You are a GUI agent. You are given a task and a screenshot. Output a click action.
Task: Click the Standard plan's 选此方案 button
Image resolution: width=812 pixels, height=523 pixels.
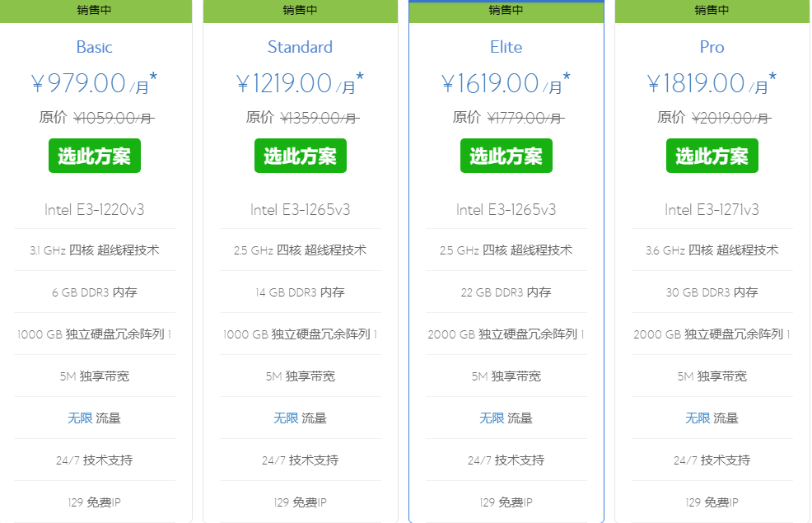(300, 156)
